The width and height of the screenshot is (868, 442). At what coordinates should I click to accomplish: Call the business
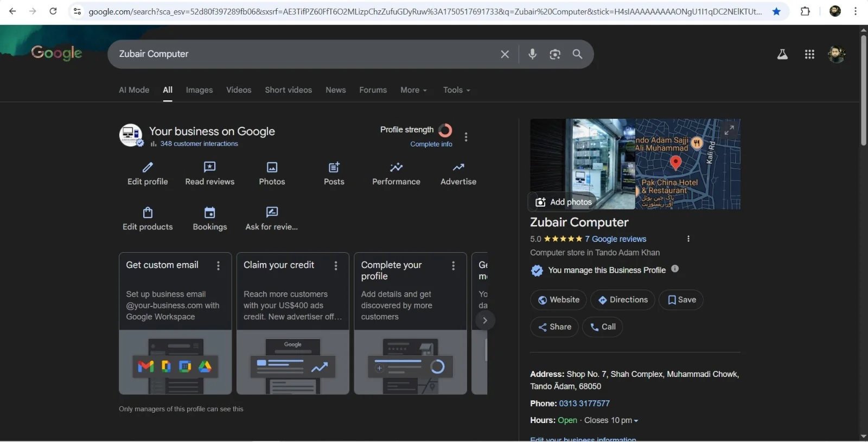click(603, 327)
